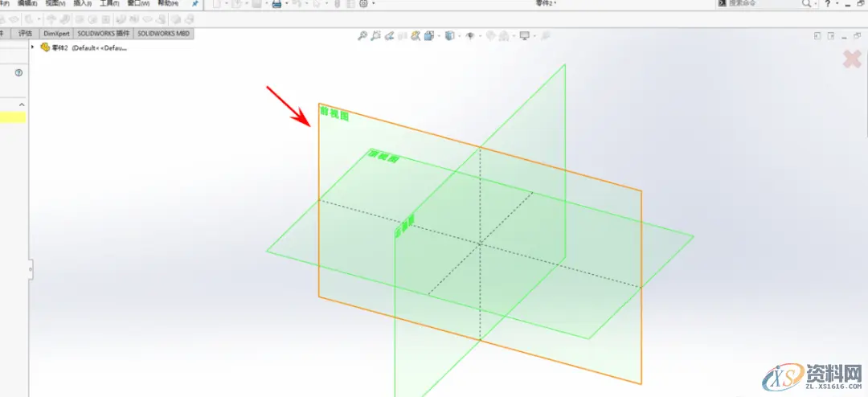Open the File Properties list icon
This screenshot has width=868, height=397.
point(350,3)
